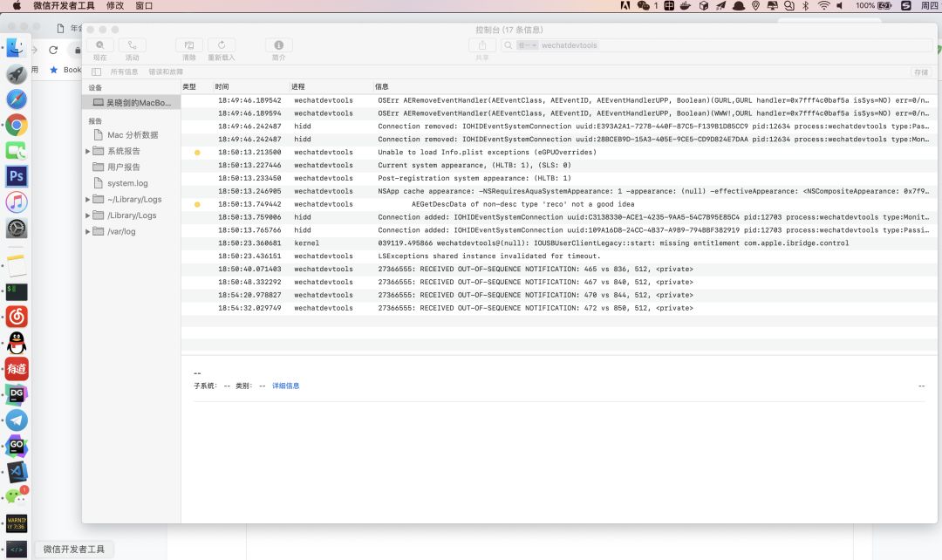
Task: Open iTunes from the Dock
Action: [x=17, y=202]
